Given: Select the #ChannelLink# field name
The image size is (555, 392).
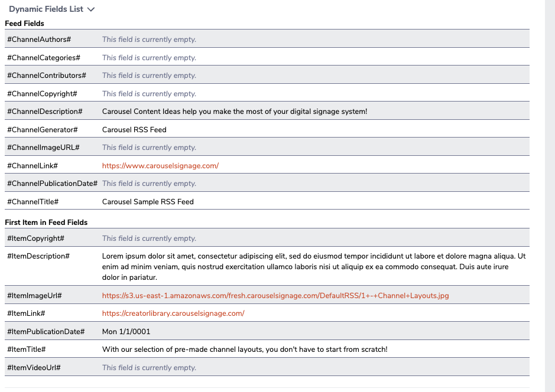Looking at the screenshot, I should pyautogui.click(x=32, y=166).
